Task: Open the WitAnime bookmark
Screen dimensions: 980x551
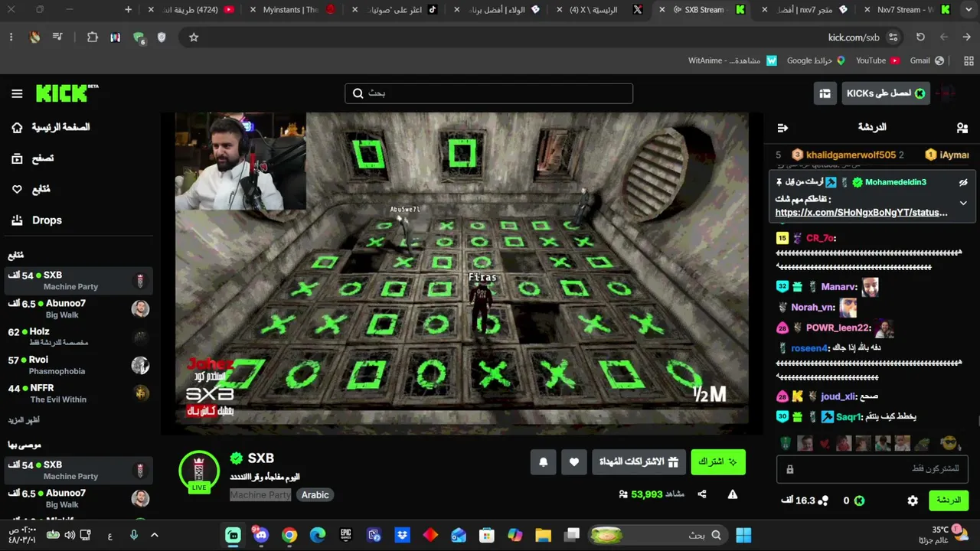Action: 732,60
